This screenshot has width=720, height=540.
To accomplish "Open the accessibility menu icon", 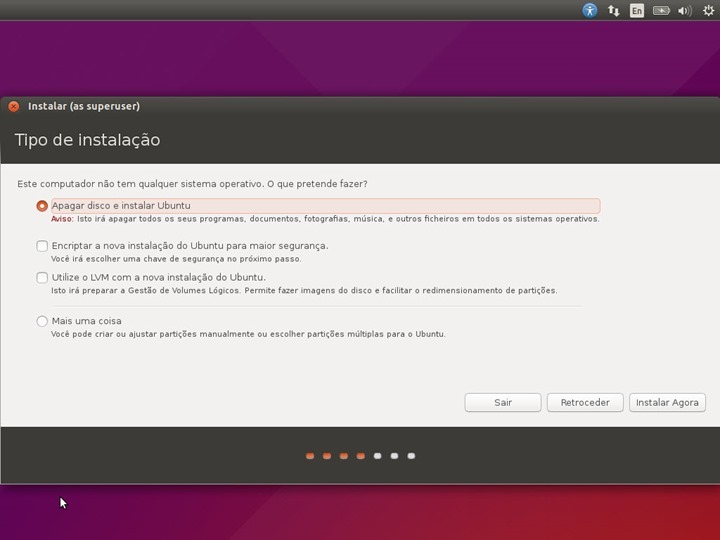I will click(x=590, y=10).
